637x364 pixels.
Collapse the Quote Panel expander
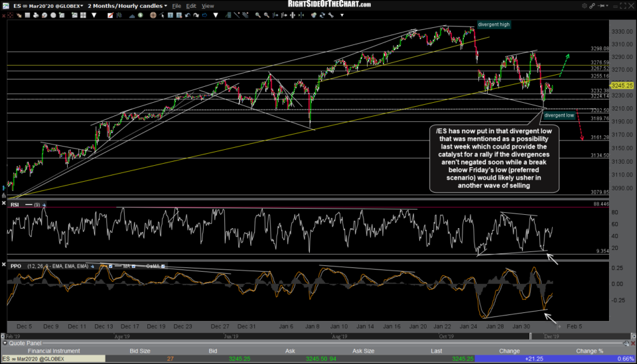5,343
